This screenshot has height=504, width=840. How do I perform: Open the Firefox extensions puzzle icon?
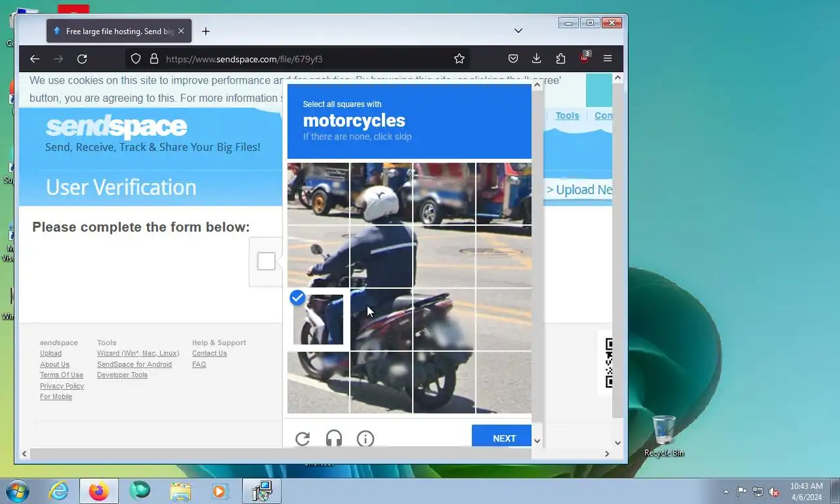tap(560, 59)
